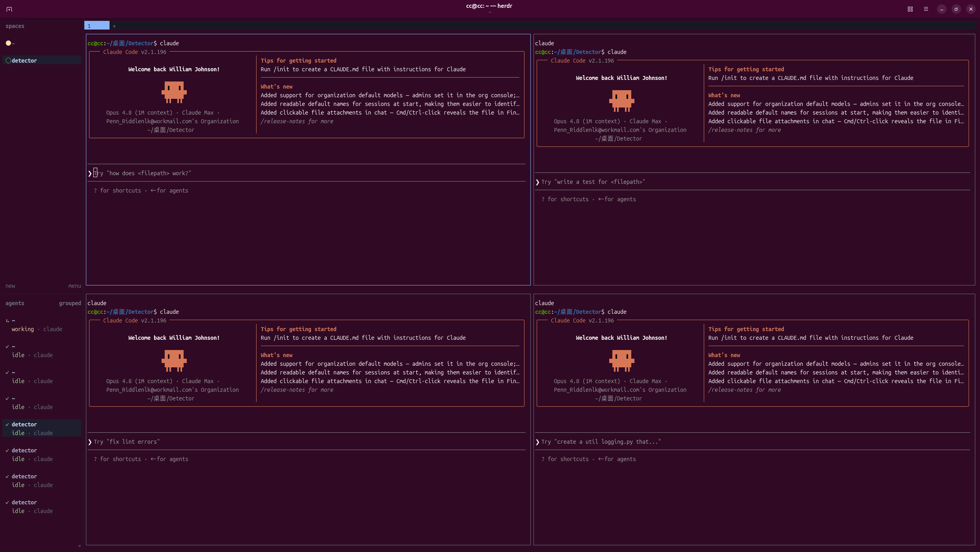Viewport: 980px width, 552px height.
Task: Open the hamburger menu icon
Action: [x=926, y=9]
